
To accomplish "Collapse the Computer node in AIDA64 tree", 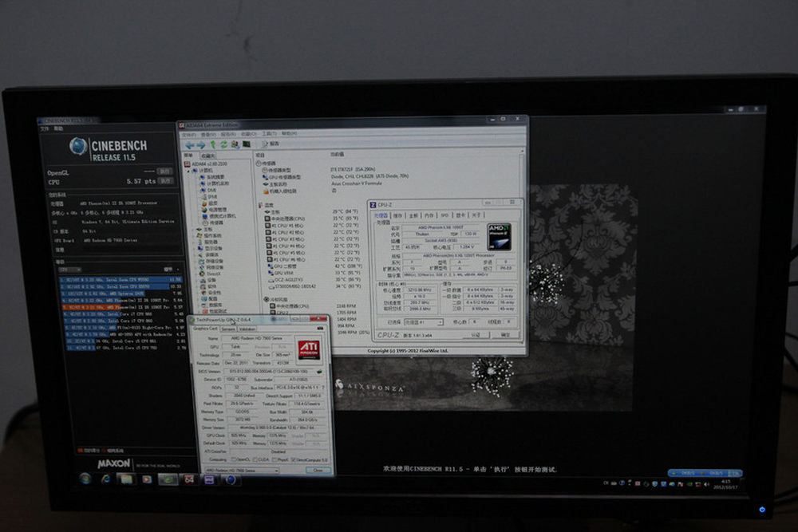I will pos(188,171).
